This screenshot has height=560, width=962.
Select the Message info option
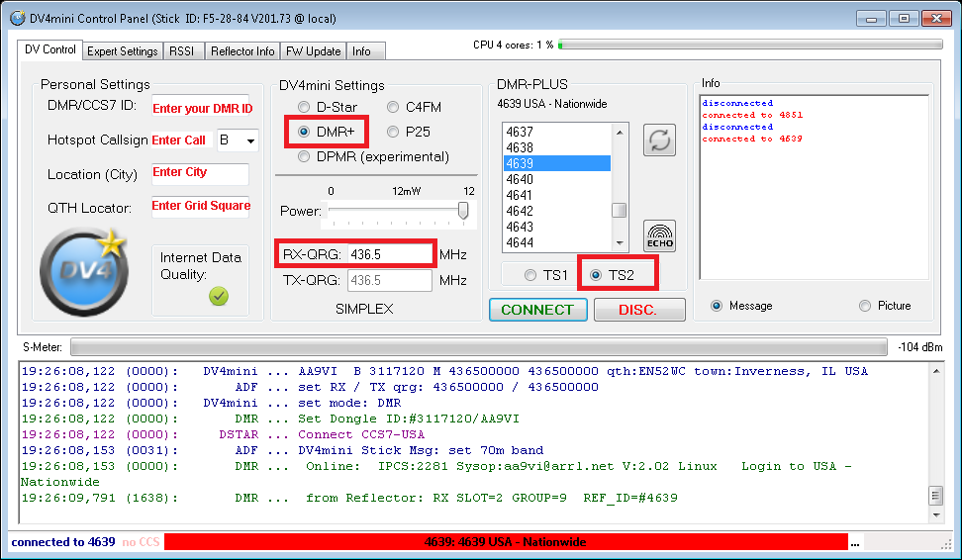point(716,306)
